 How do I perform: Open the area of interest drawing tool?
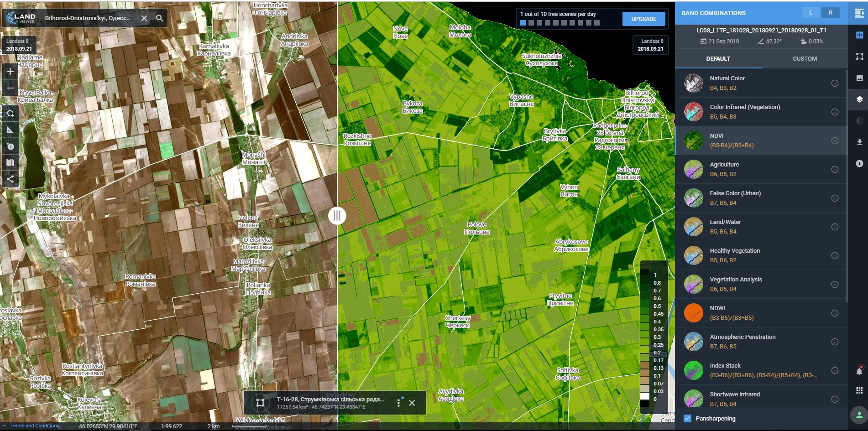click(x=10, y=113)
